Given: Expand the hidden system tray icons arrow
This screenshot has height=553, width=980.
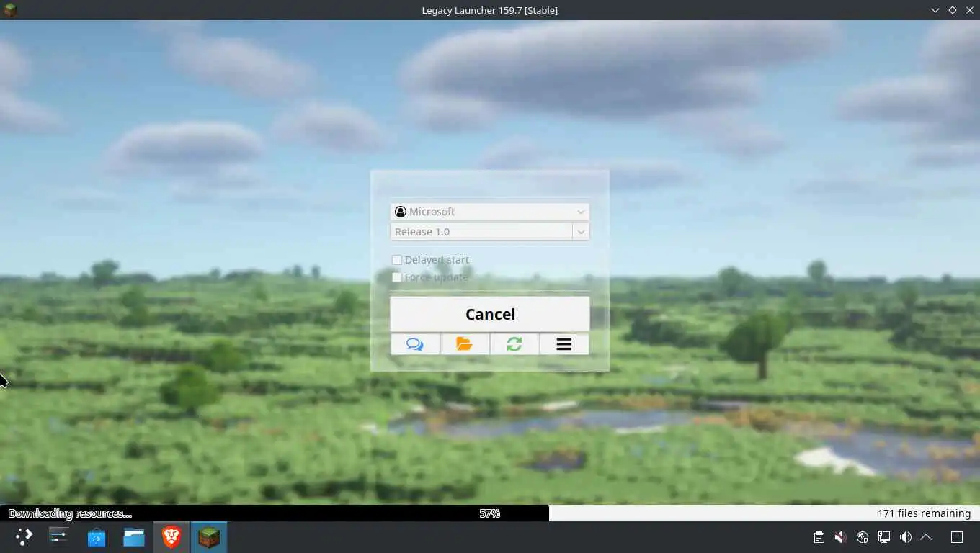Looking at the screenshot, I should tap(927, 537).
